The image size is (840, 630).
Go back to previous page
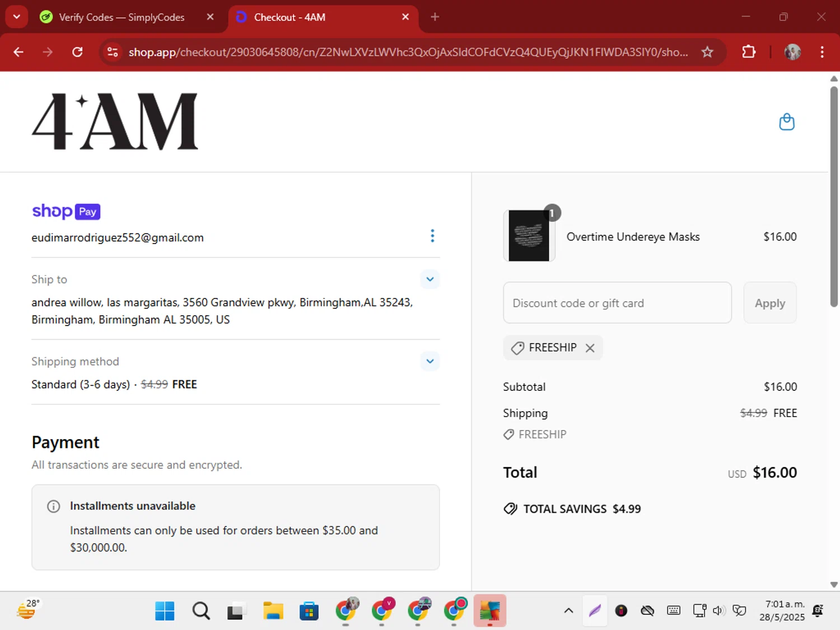[x=18, y=52]
